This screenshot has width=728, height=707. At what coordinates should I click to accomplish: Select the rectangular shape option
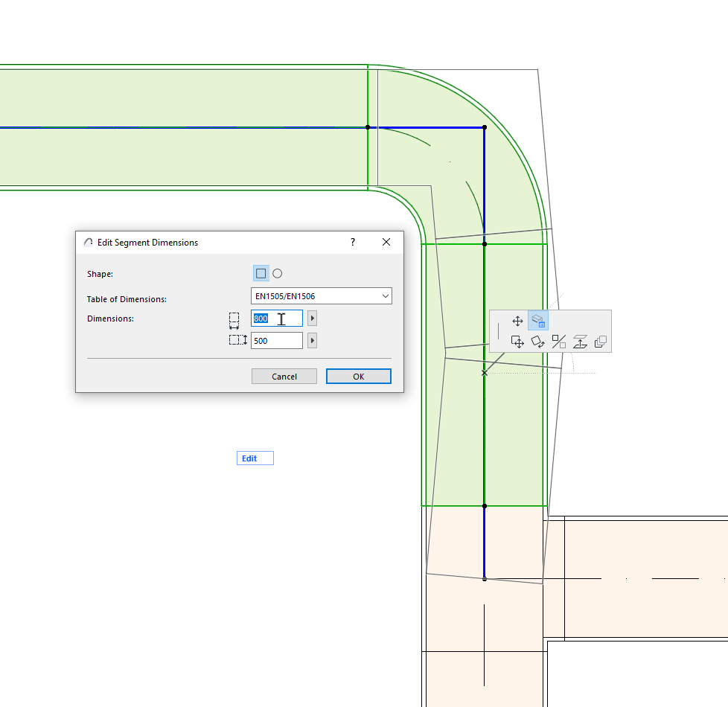(261, 273)
